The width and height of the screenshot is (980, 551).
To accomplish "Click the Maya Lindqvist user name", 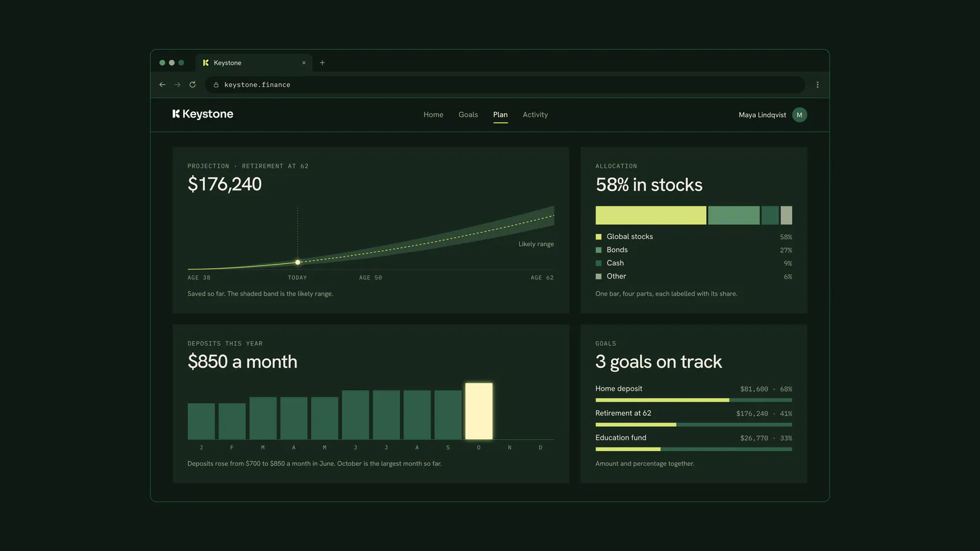I will [762, 114].
